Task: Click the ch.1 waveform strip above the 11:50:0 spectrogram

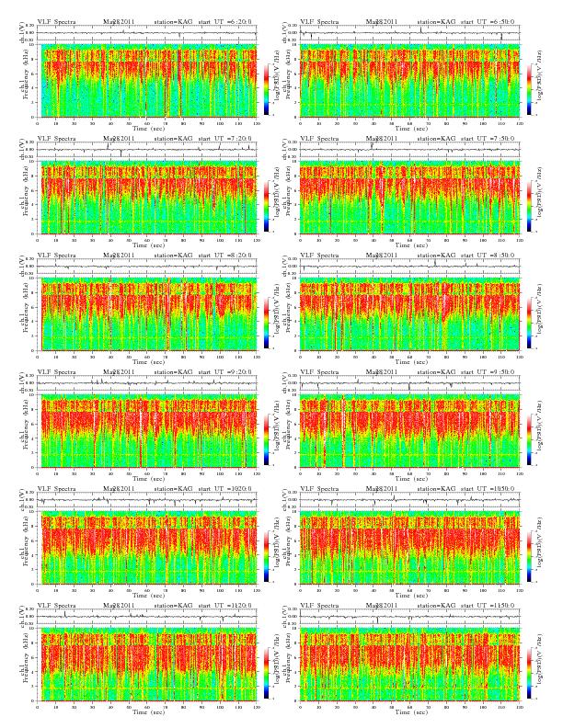Action: tap(409, 617)
